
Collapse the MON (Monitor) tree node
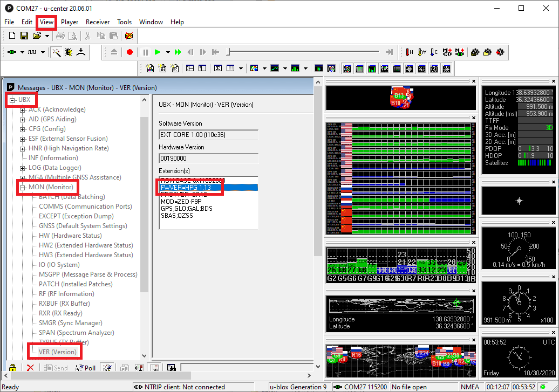[x=23, y=188]
